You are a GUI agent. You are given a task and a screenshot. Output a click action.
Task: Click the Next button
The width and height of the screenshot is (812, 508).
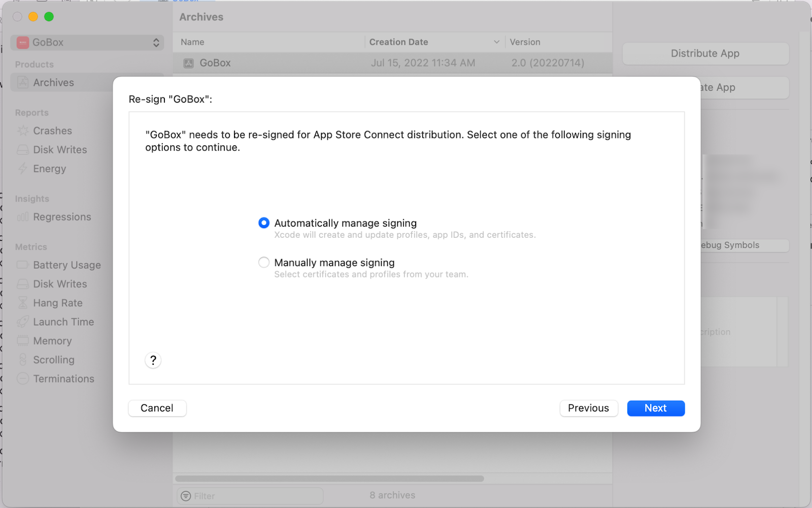click(656, 408)
